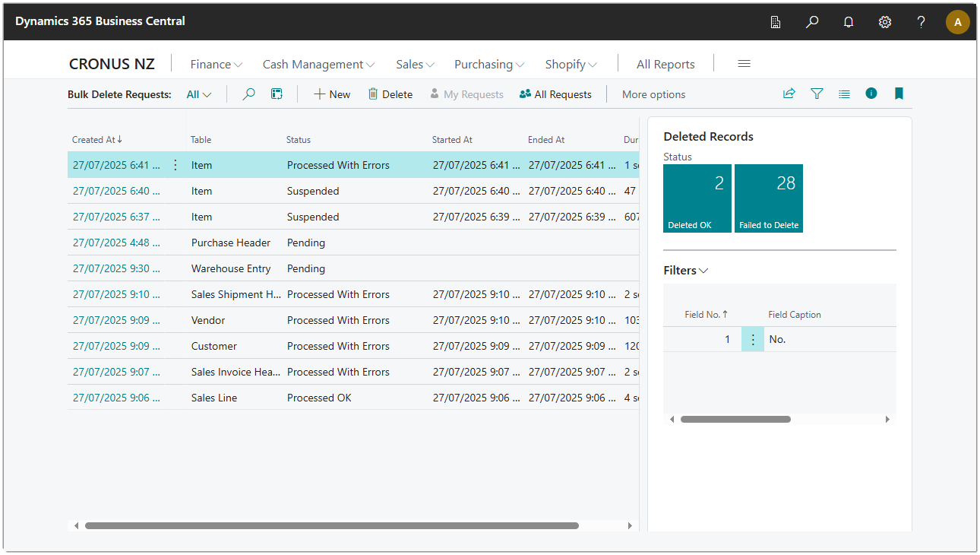Click the Ended At column header

[546, 140]
